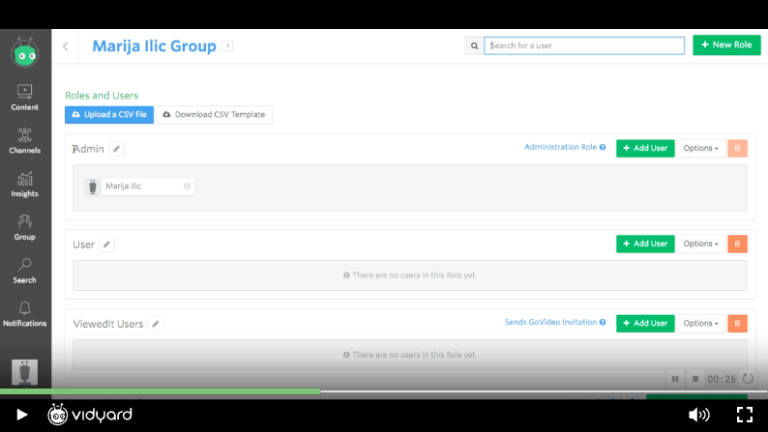
Task: Play the Vidyard video
Action: [22, 415]
